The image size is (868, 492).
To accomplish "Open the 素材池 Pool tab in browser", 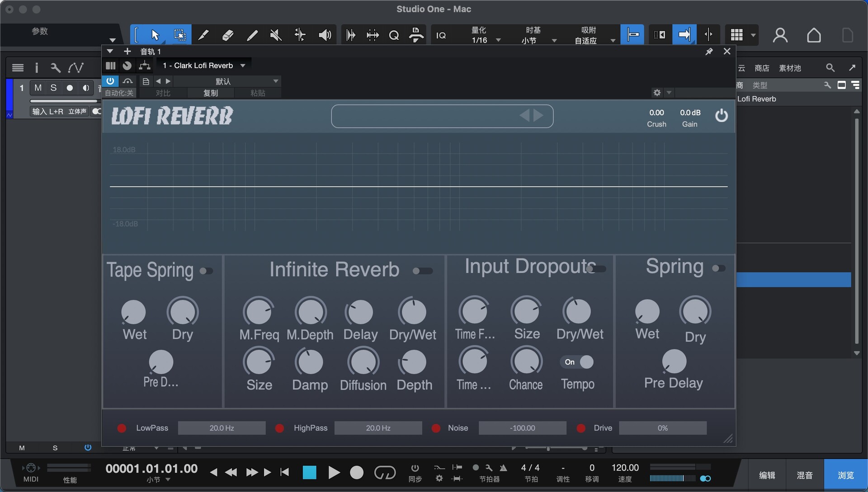I will point(790,68).
